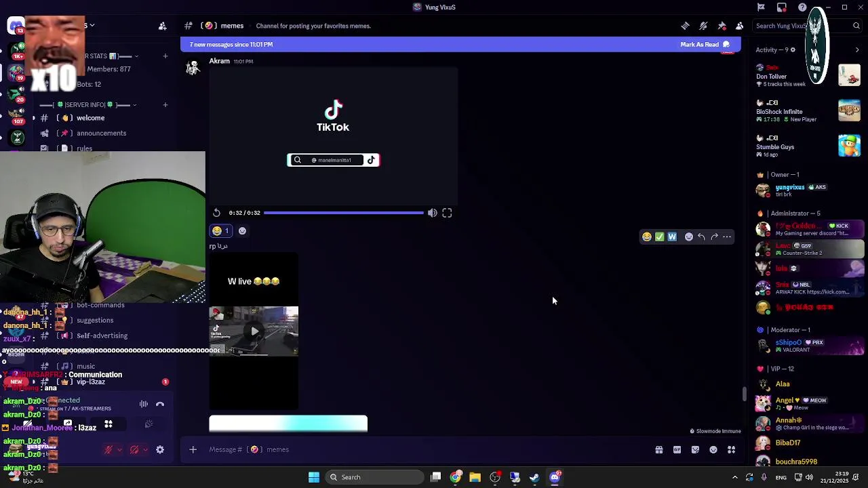This screenshot has height=488, width=868.
Task: Open User Settings gear
Action: [x=160, y=449]
